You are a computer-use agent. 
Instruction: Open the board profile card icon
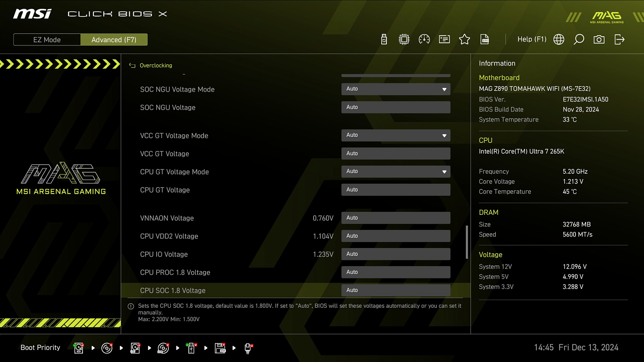(444, 39)
